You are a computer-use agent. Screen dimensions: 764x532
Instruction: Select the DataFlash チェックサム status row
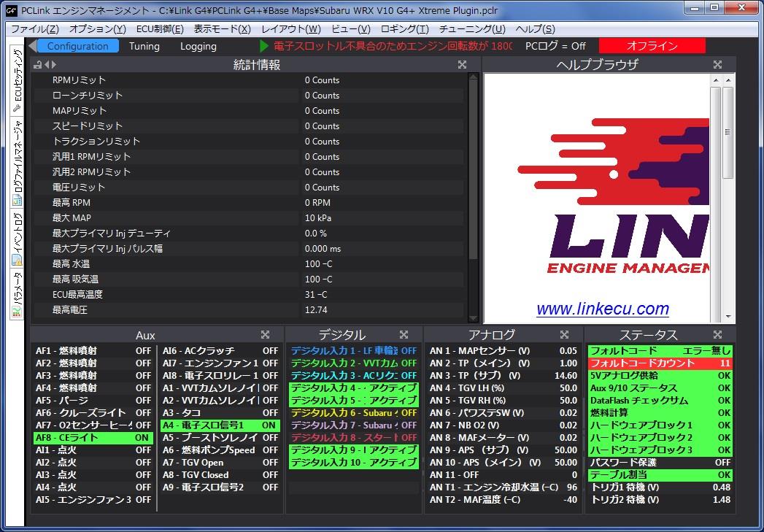point(660,401)
